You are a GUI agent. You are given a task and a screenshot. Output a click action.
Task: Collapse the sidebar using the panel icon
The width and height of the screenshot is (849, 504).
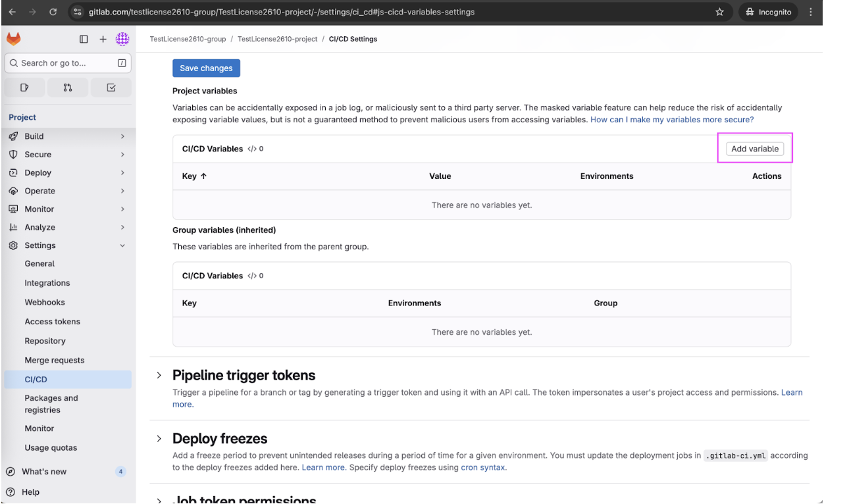pos(84,39)
